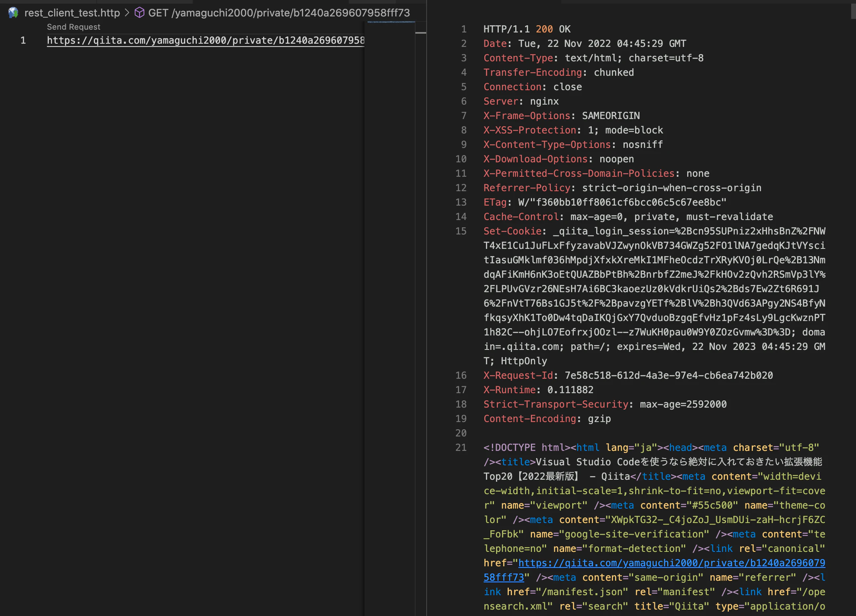Click the rest_client_test.http file icon in breadcrumb

(13, 13)
